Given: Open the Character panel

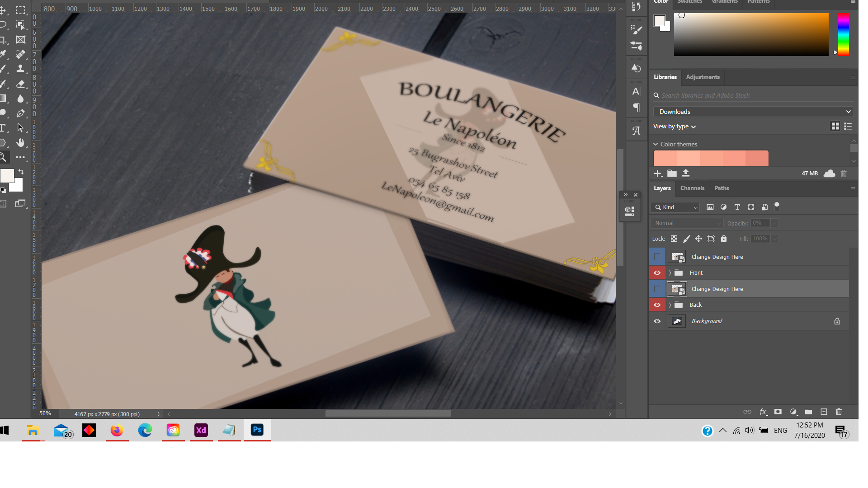Looking at the screenshot, I should tap(637, 91).
